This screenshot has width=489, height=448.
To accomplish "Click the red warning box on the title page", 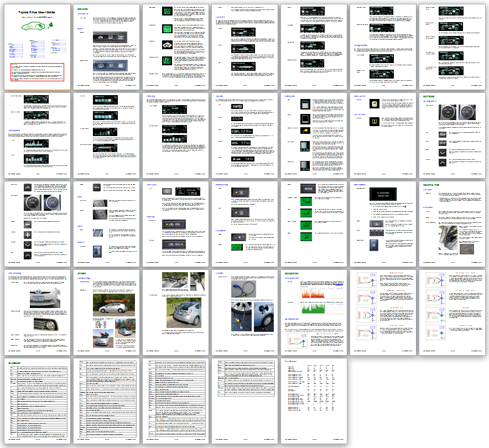I will [x=37, y=72].
